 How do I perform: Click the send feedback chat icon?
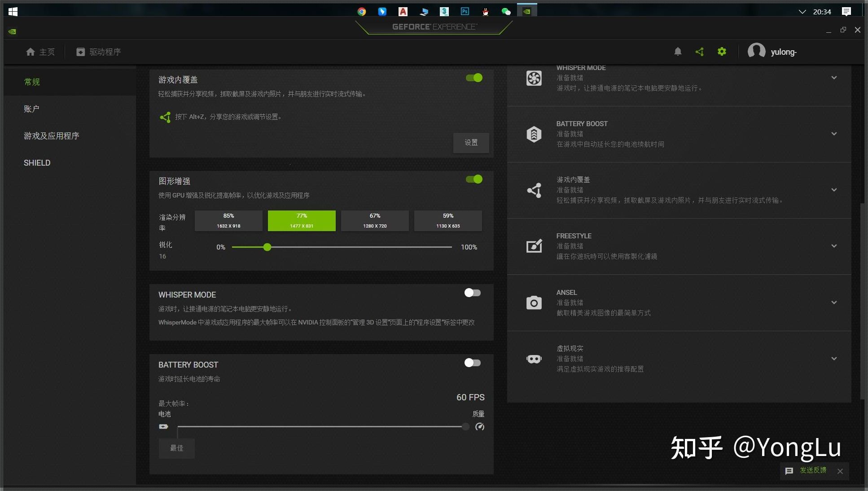pos(789,471)
